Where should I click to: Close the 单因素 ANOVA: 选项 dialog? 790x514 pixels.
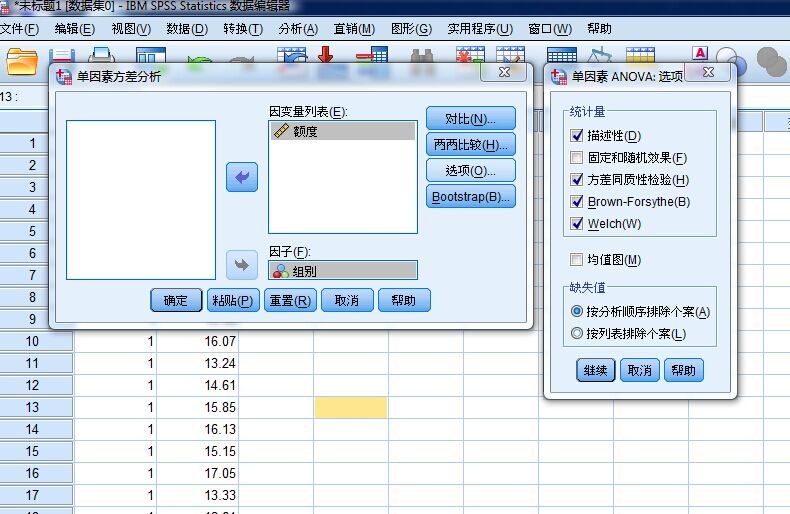click(x=708, y=72)
